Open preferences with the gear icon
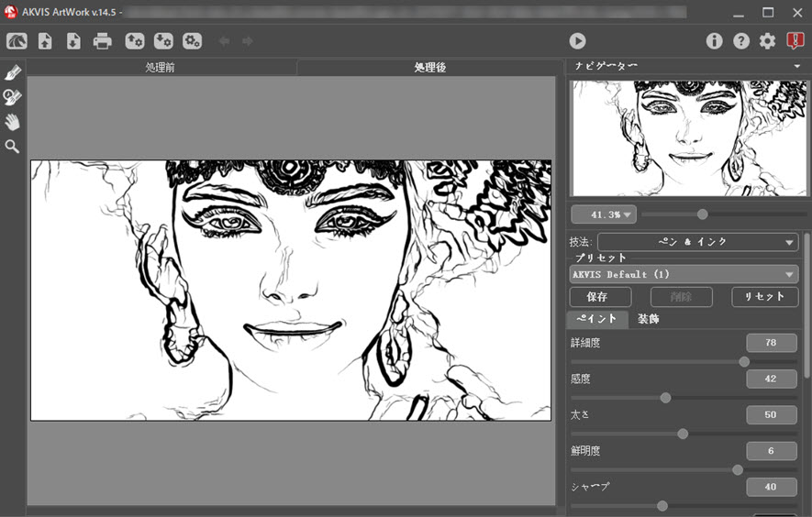 pos(767,41)
